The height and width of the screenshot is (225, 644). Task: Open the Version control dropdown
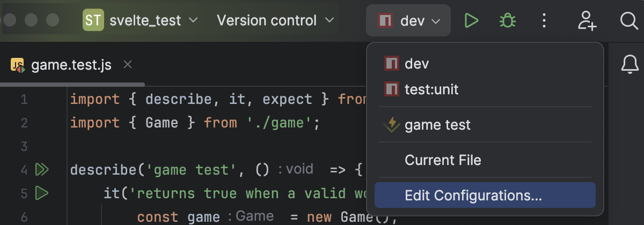[x=275, y=21]
